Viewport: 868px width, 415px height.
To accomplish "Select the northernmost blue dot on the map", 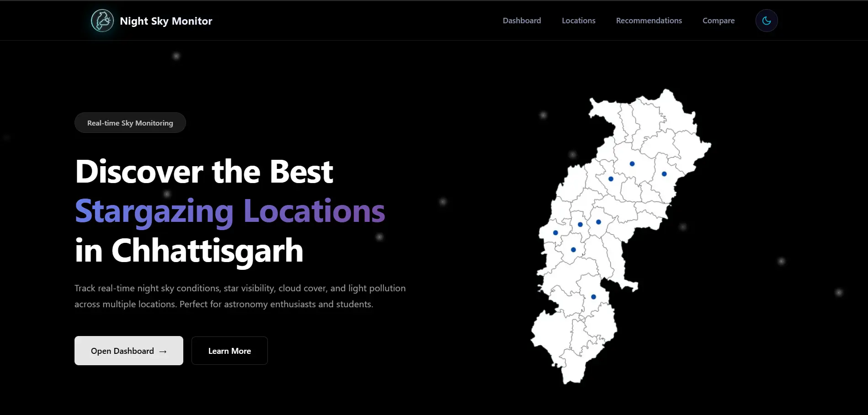I will [x=632, y=164].
